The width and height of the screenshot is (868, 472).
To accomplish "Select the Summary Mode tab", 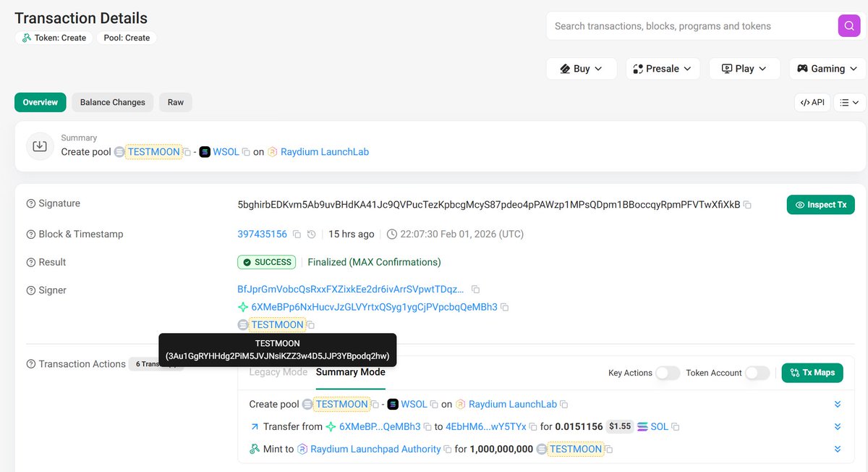I will [x=351, y=372].
